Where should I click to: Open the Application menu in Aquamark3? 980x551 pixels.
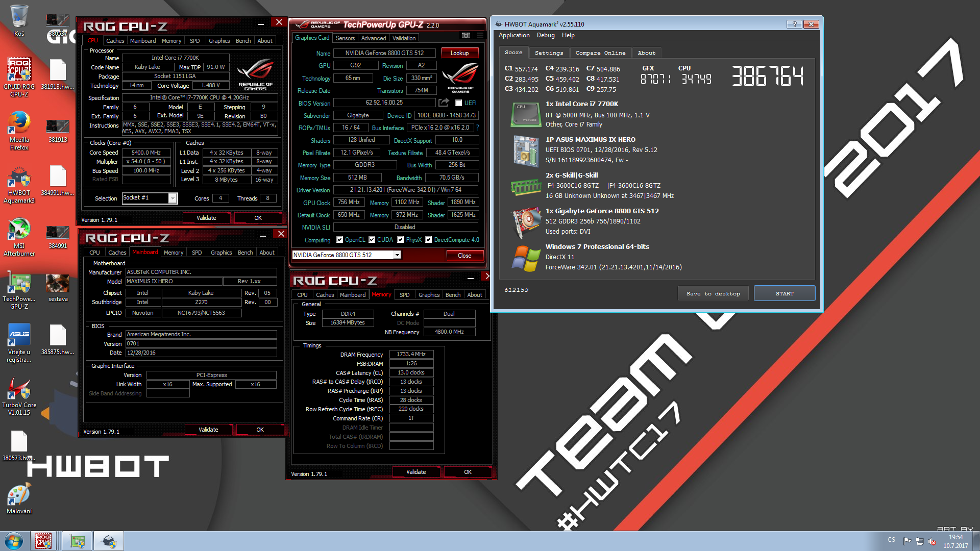(x=514, y=35)
